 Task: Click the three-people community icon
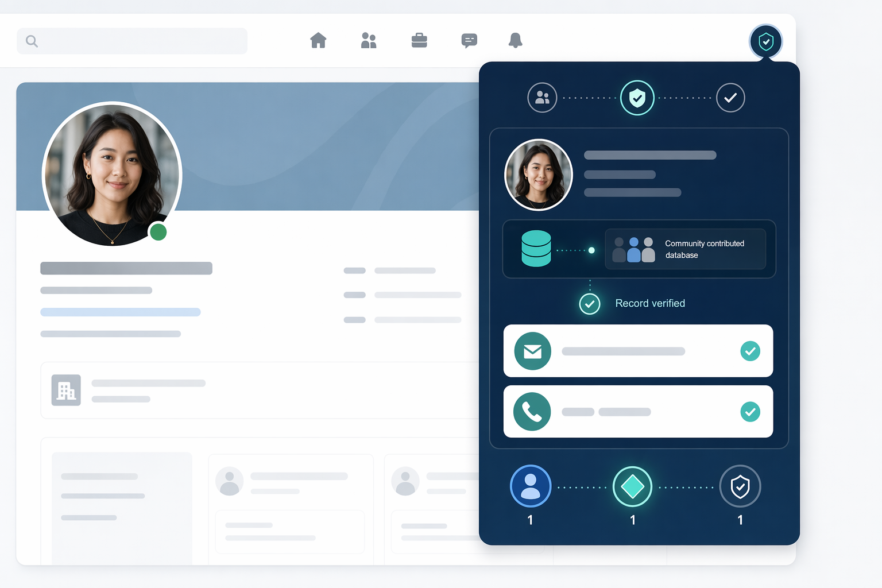pyautogui.click(x=634, y=250)
